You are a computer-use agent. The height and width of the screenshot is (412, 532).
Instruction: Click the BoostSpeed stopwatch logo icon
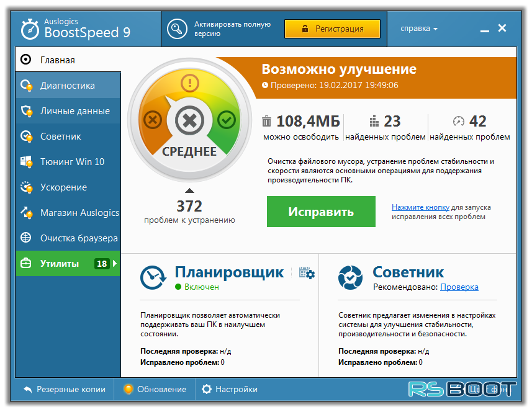pos(30,29)
